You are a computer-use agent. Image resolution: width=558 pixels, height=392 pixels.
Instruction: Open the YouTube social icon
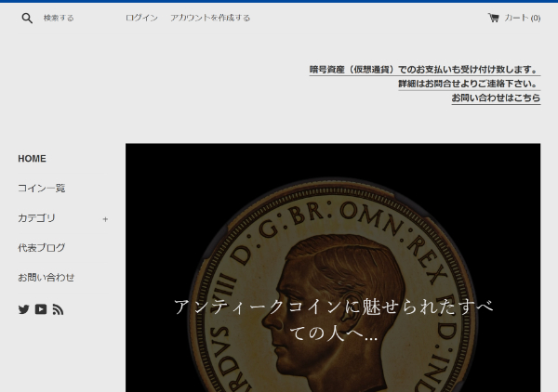[41, 309]
